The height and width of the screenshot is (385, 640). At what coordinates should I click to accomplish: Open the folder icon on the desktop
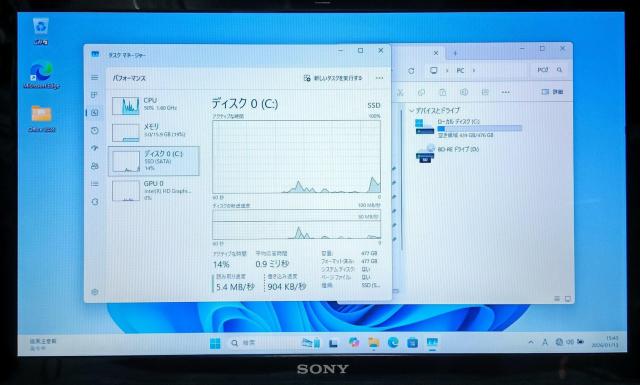(41, 118)
